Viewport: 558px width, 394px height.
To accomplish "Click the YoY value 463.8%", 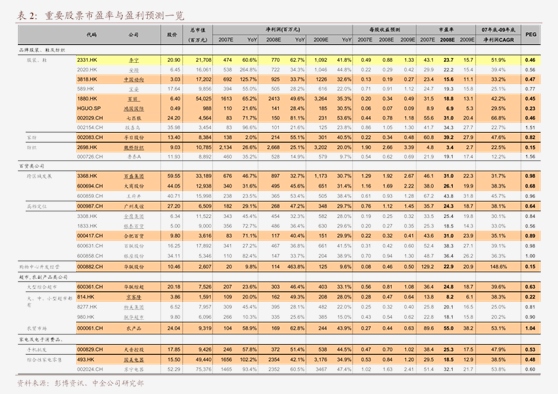I will 296,266.
